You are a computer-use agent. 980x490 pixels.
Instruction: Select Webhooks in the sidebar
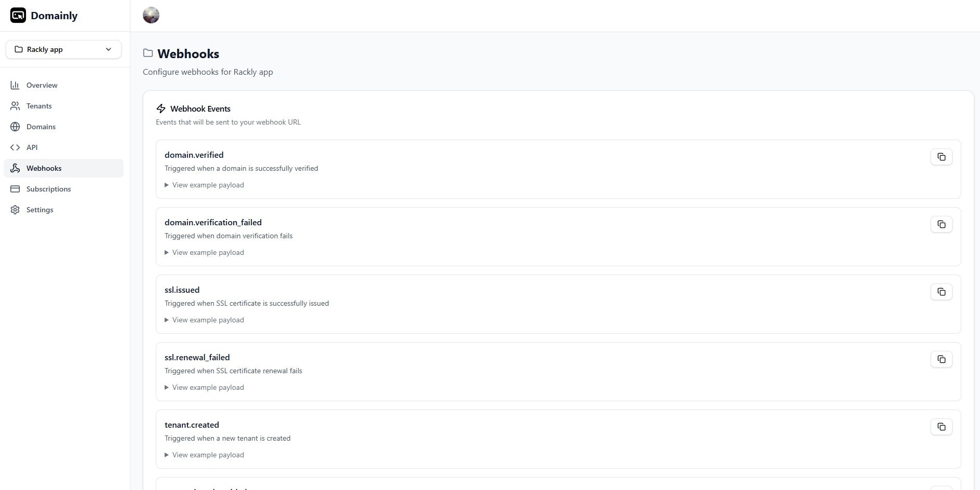click(x=63, y=168)
